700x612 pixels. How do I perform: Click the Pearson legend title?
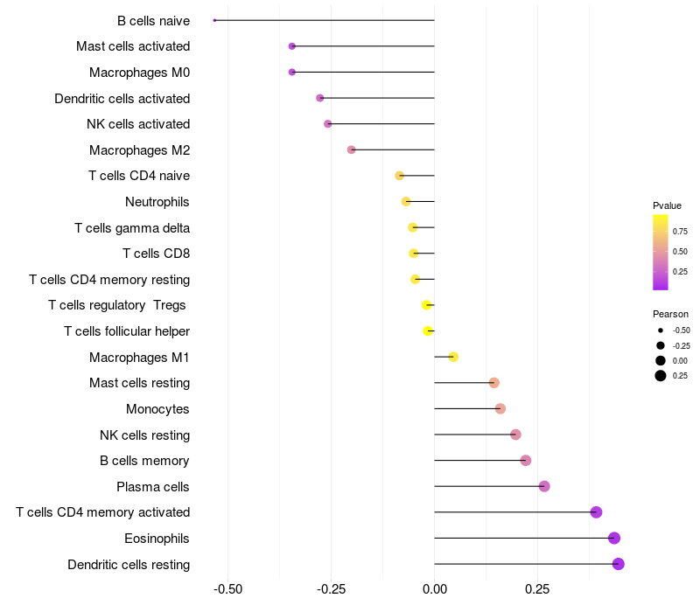pyautogui.click(x=670, y=314)
